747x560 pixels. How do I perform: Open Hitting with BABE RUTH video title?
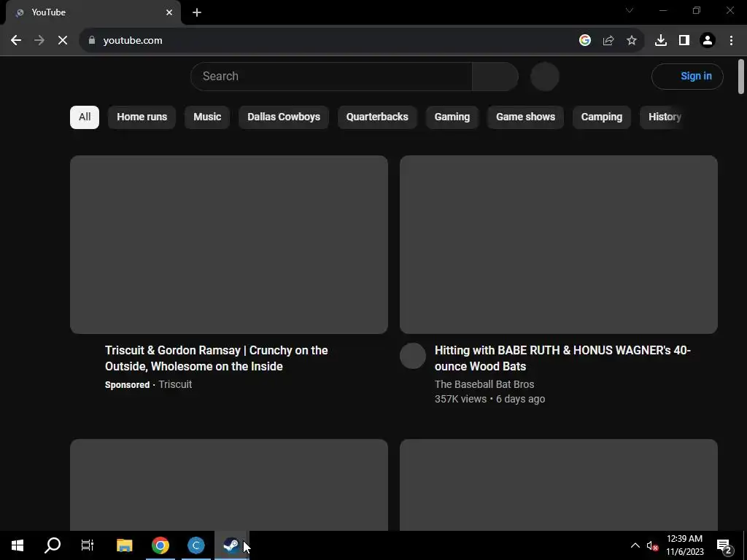pos(562,358)
